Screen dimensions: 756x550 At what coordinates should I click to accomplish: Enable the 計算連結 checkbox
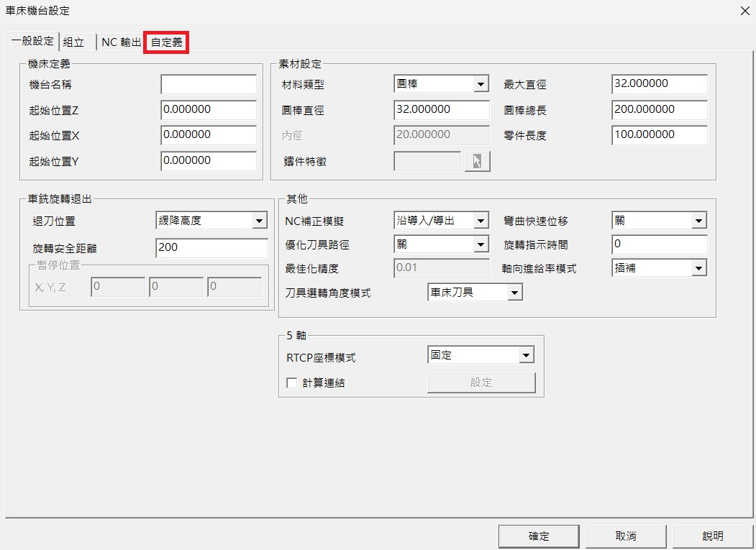292,383
